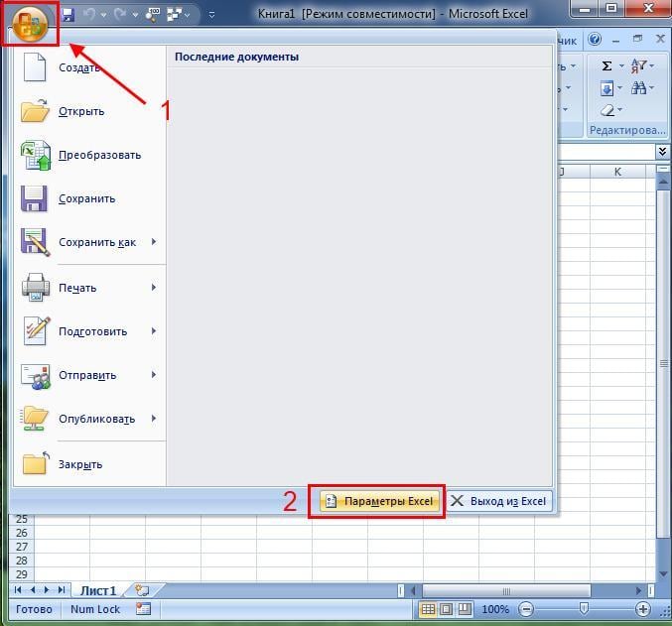
Task: Click the AutoSum sigma icon
Action: (x=606, y=65)
